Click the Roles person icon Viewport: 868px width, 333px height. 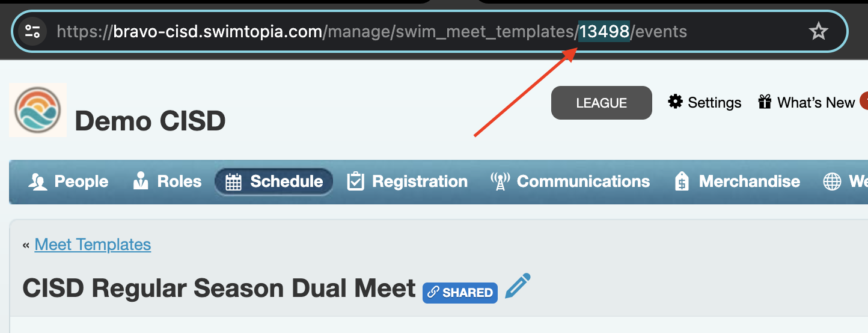click(141, 182)
